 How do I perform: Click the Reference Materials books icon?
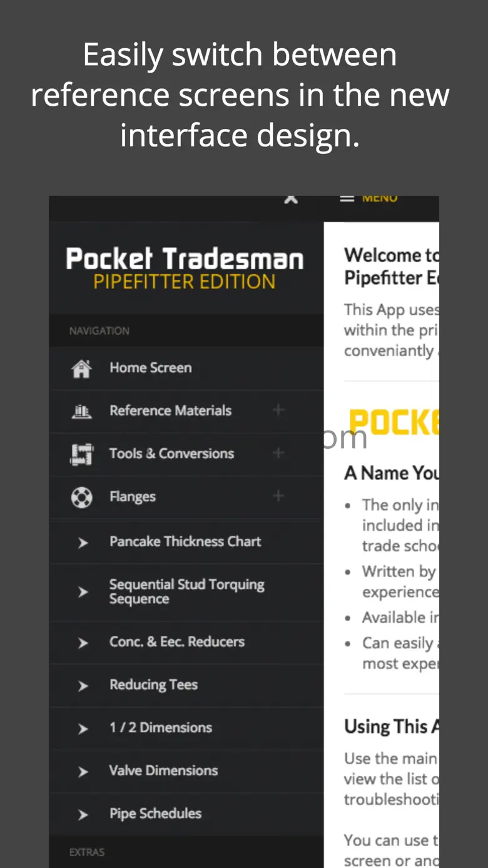click(81, 411)
